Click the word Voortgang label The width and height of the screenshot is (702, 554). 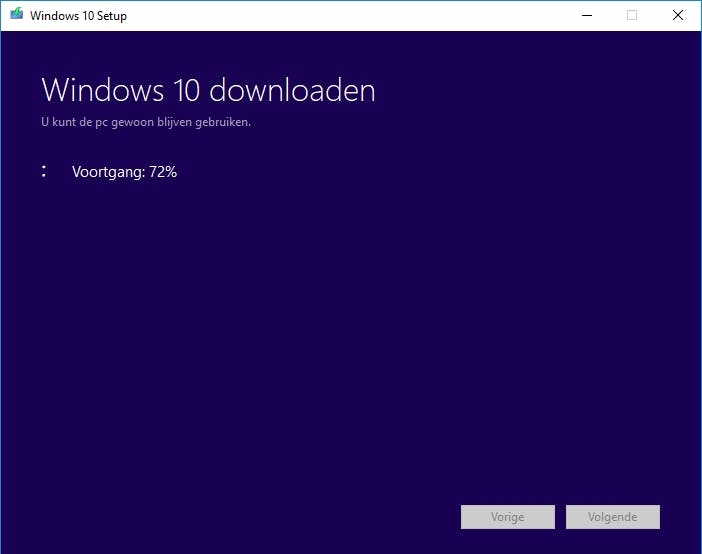[x=108, y=172]
